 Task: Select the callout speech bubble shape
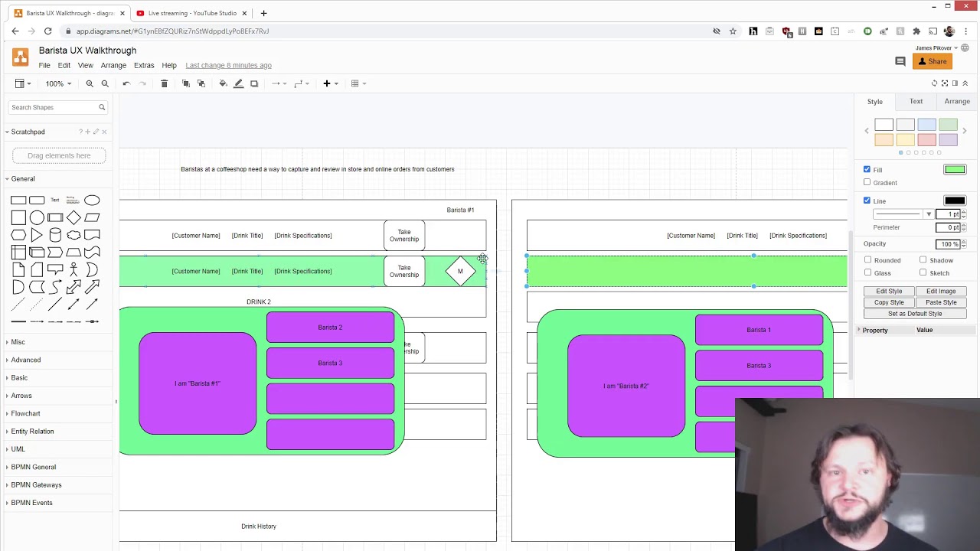[x=55, y=269]
